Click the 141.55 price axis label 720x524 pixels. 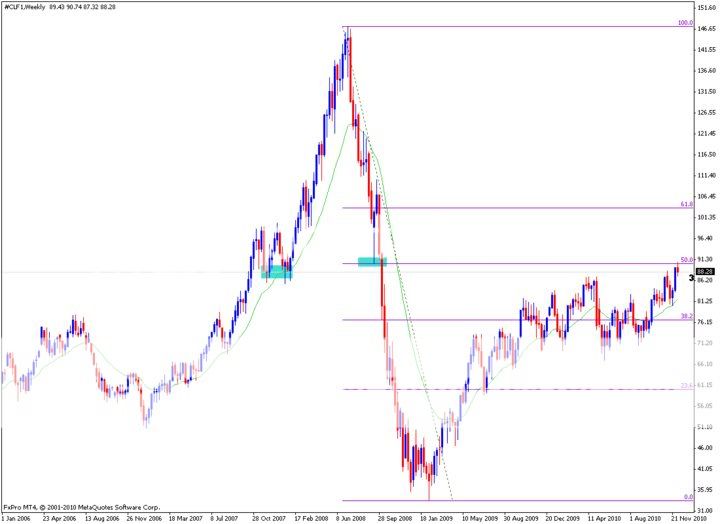click(x=706, y=50)
